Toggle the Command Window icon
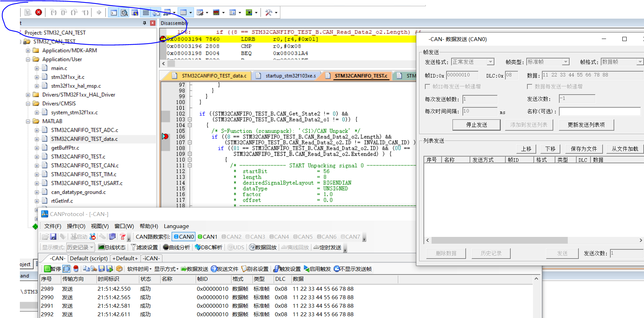644x318 pixels. (113, 13)
